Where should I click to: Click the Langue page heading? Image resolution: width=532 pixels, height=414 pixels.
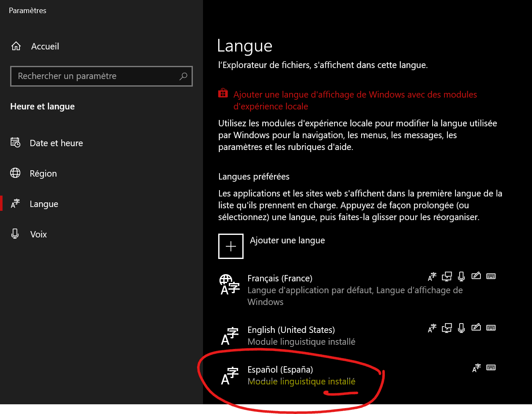pyautogui.click(x=245, y=46)
